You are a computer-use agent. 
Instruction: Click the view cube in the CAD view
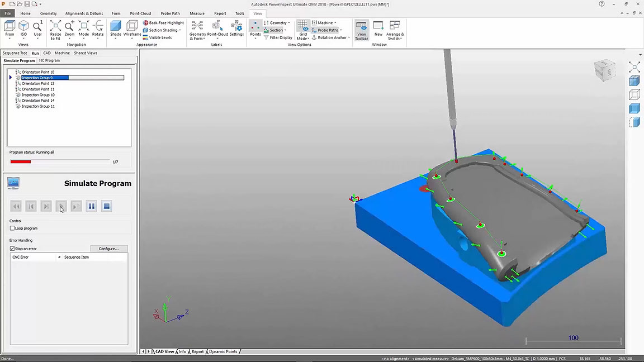604,71
